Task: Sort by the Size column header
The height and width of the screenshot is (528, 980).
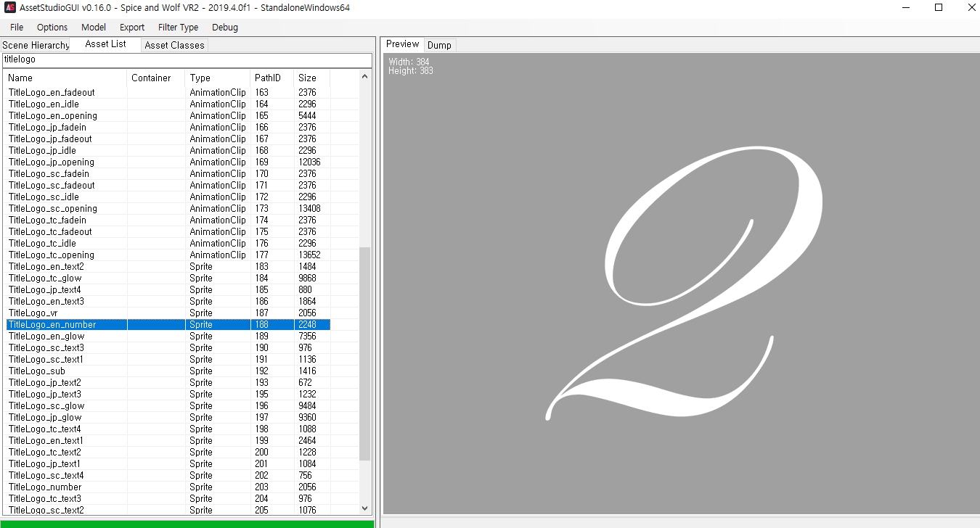Action: 312,78
